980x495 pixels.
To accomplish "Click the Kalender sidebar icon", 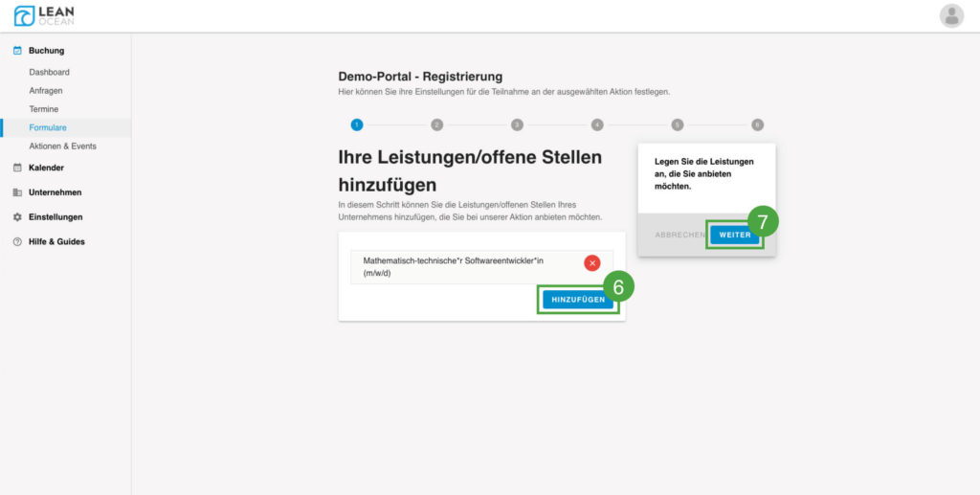I will click(x=17, y=168).
